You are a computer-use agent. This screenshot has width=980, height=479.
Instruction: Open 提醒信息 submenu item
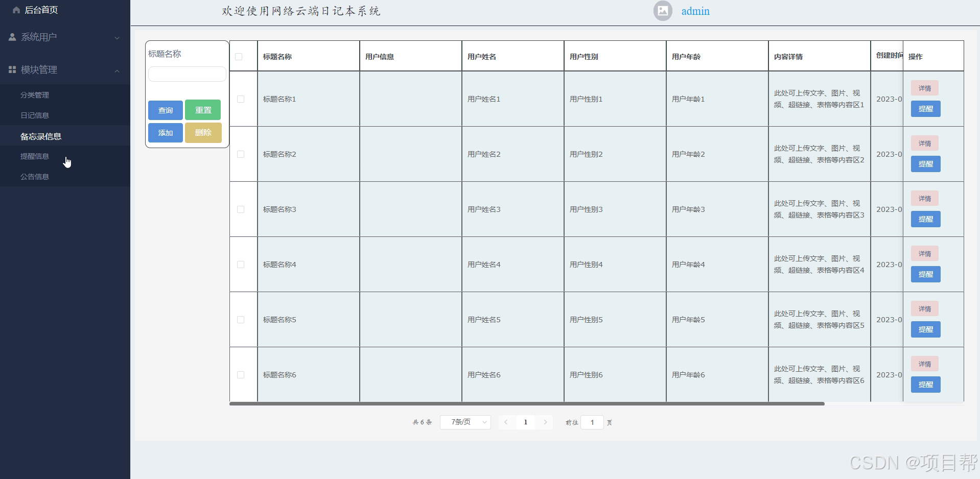tap(35, 156)
